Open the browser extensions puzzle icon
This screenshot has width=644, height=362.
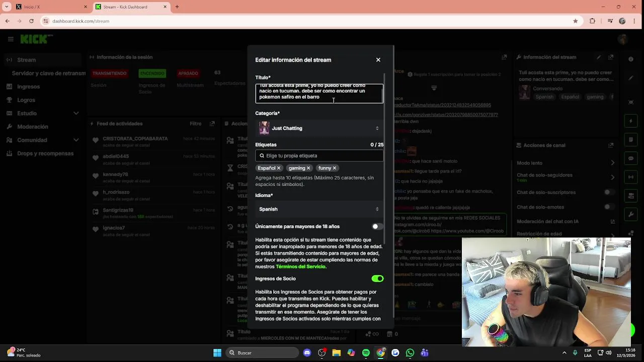(592, 21)
